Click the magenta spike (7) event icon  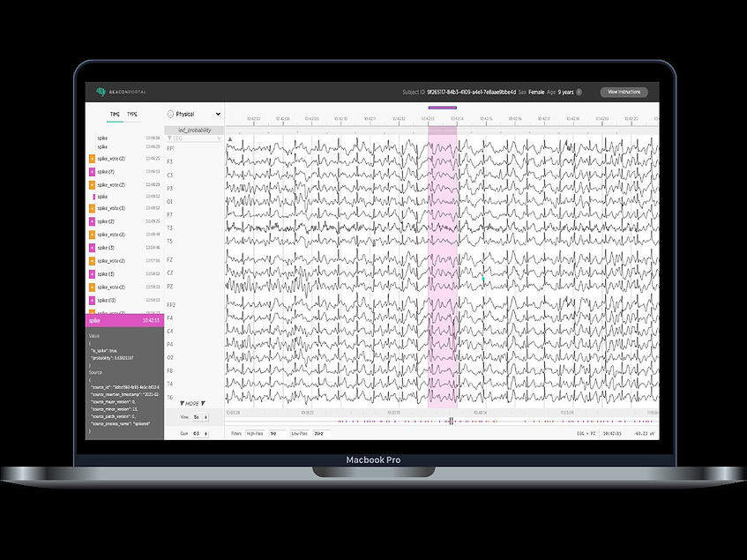[92, 172]
